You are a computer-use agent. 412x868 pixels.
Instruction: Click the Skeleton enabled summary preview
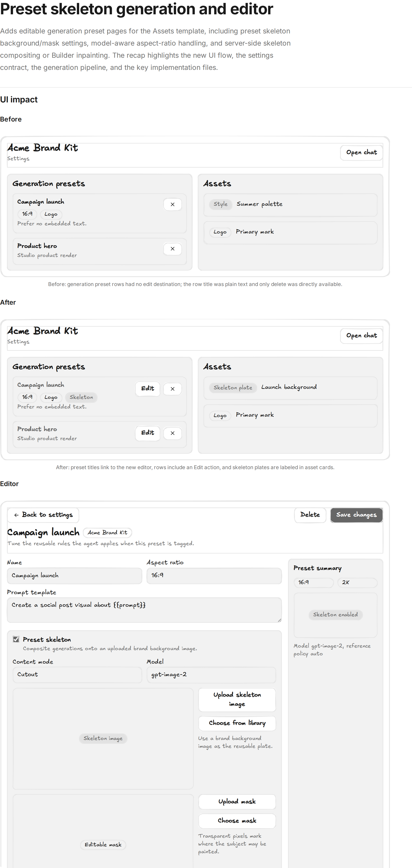click(335, 615)
